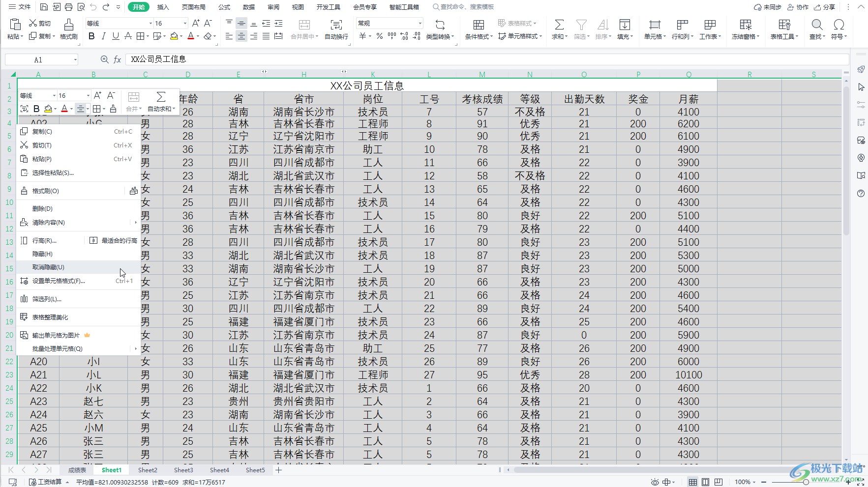This screenshot has height=487, width=868.
Task: Click the percent style icon
Action: coord(379,36)
